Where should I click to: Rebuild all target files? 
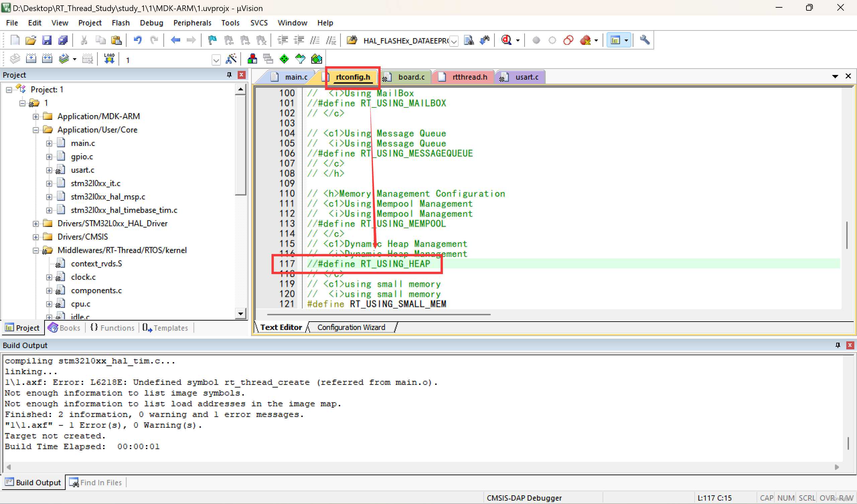point(47,58)
